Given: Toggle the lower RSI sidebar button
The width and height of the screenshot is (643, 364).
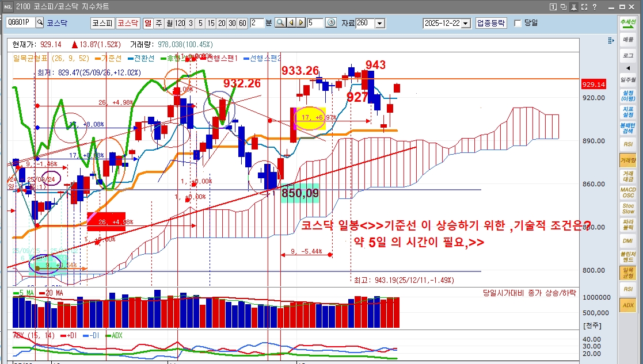Looking at the screenshot, I should coord(628,289).
